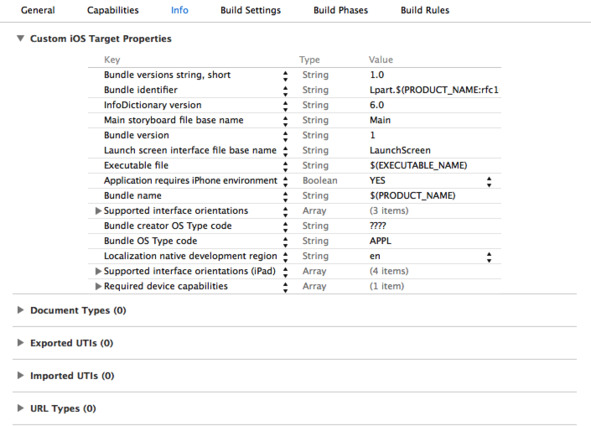Open the Build Rules tab
The width and height of the screenshot is (591, 426).
425,10
